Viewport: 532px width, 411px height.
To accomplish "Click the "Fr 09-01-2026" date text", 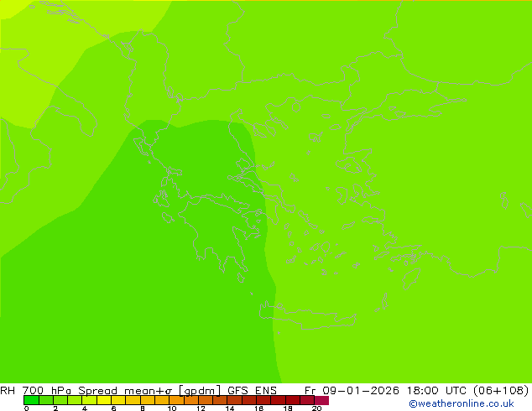I will click(352, 391).
